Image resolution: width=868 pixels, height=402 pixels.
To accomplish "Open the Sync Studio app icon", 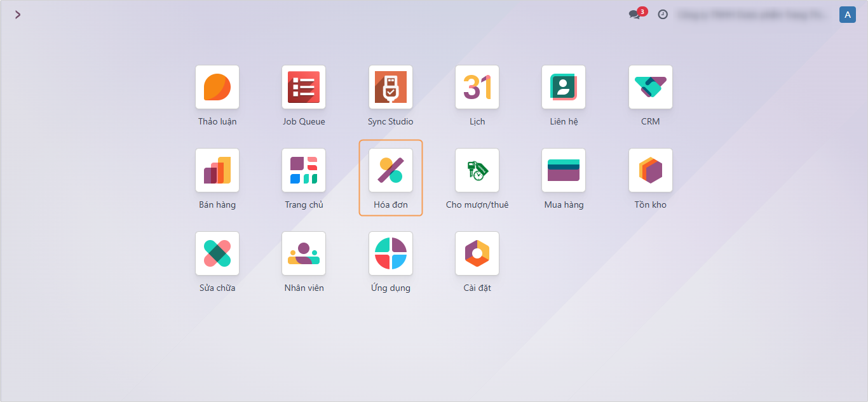I will (391, 87).
